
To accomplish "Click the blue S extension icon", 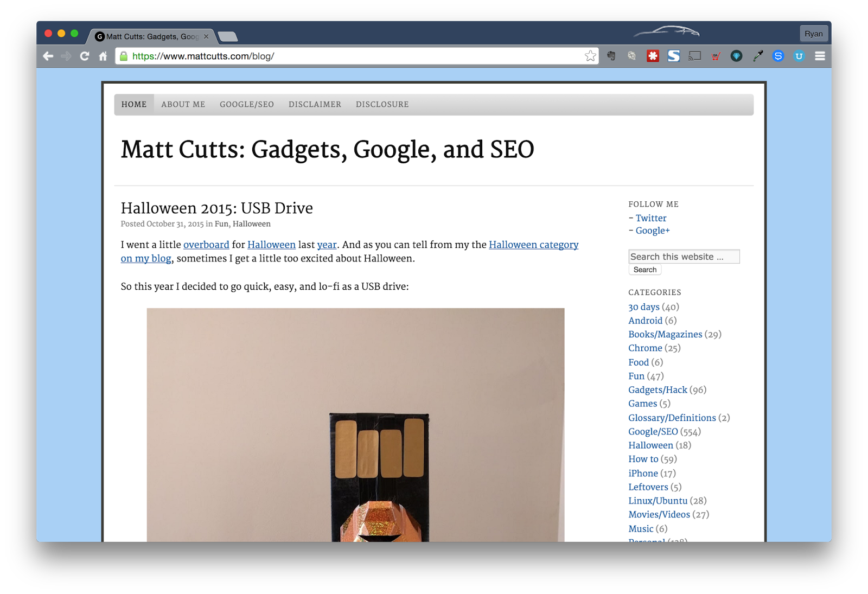I will 674,56.
